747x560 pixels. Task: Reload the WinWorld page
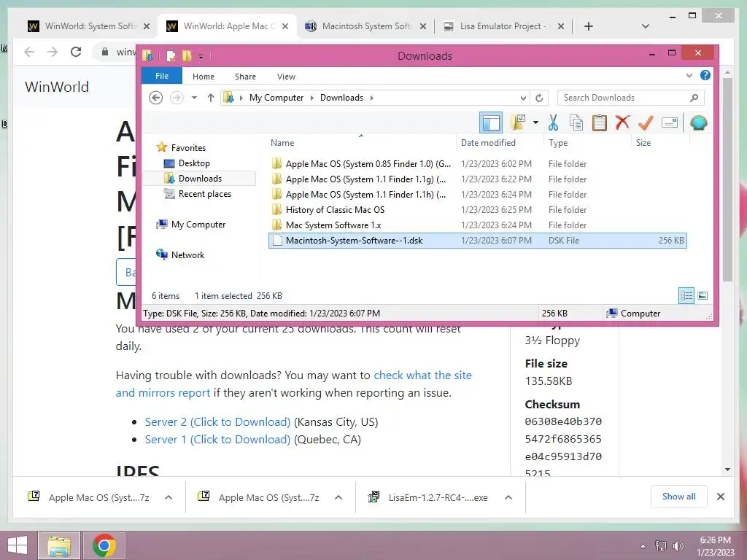point(76,52)
